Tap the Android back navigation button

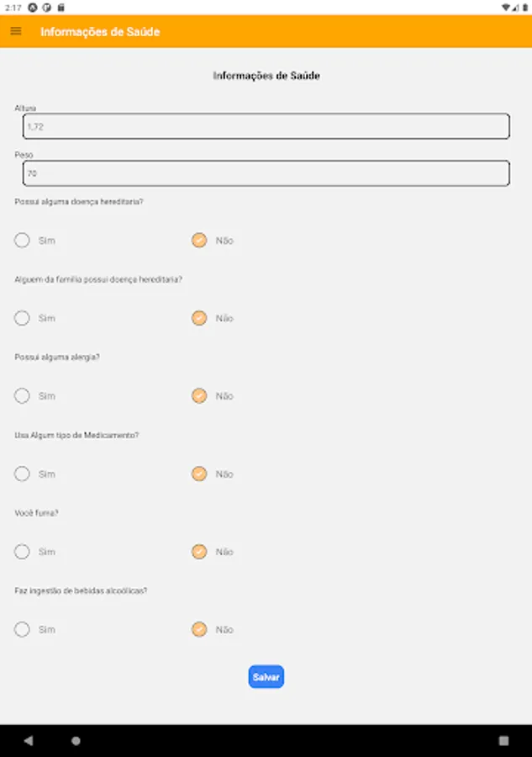pyautogui.click(x=29, y=741)
